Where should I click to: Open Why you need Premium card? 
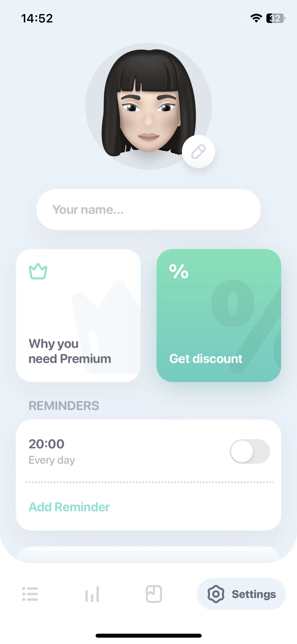pos(78,315)
